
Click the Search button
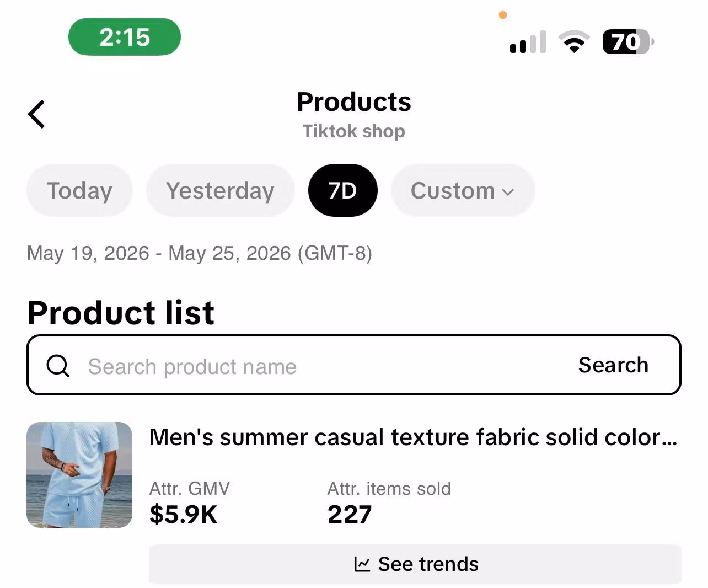[613, 365]
